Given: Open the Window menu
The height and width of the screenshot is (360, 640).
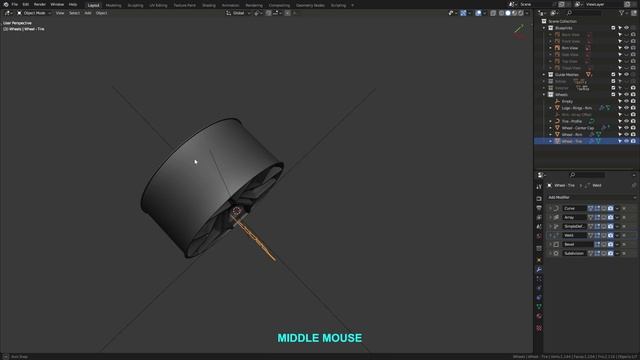Looking at the screenshot, I should click(x=57, y=4).
